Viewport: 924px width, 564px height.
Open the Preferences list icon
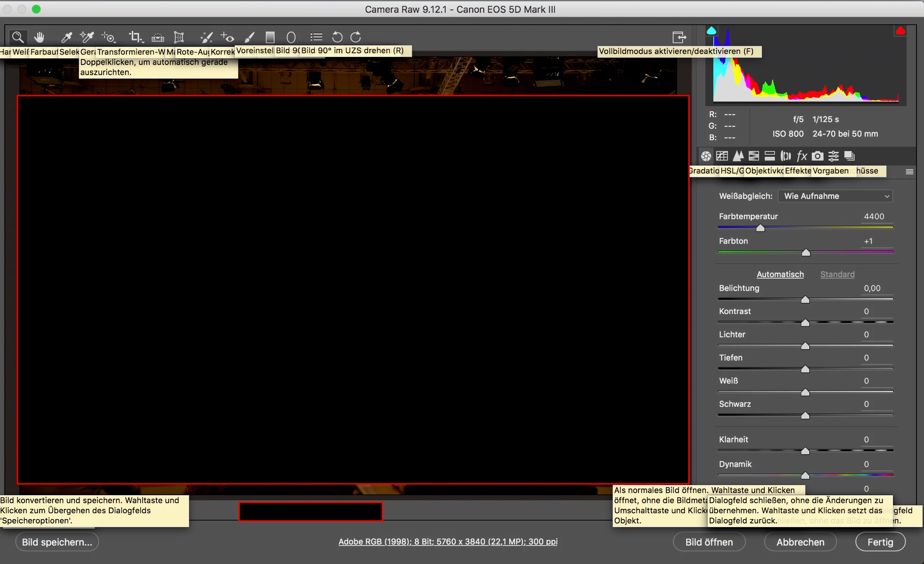click(x=316, y=37)
